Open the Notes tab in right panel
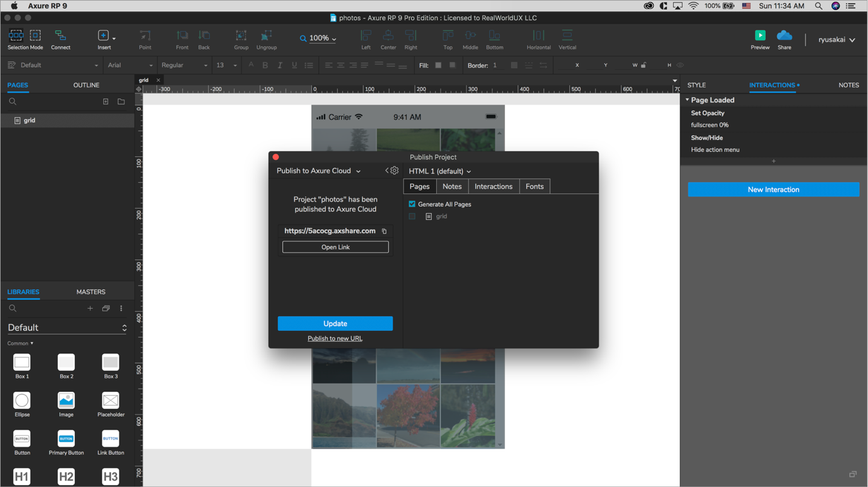Image resolution: width=868 pixels, height=487 pixels. click(848, 85)
